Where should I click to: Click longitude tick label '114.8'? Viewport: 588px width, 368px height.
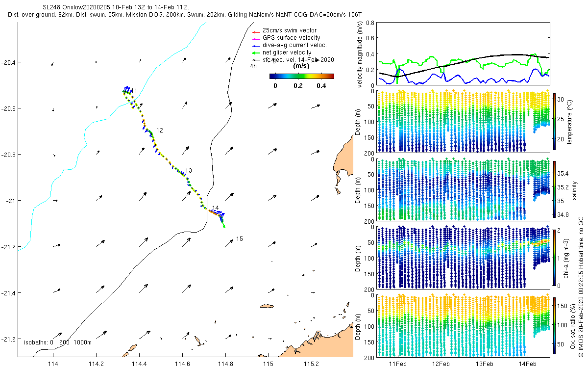[x=225, y=365]
